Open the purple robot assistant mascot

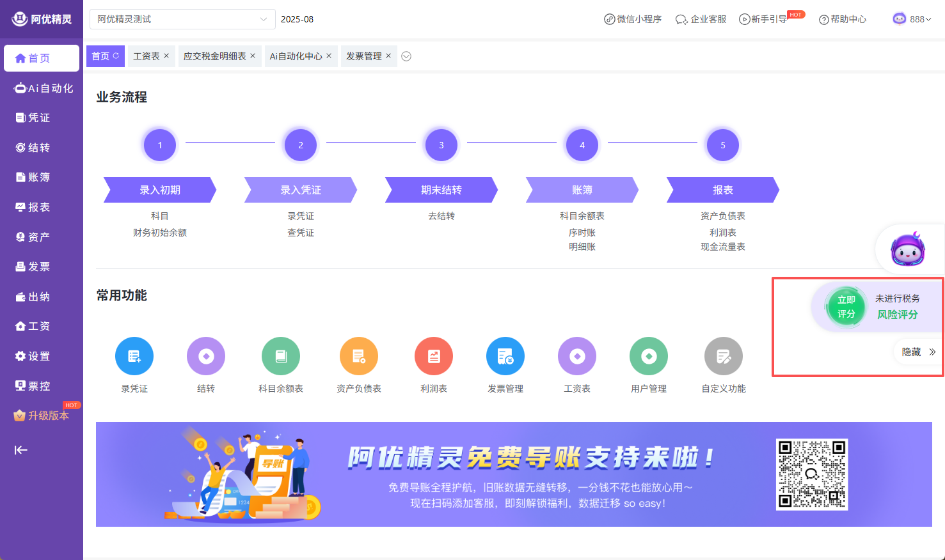click(x=908, y=249)
